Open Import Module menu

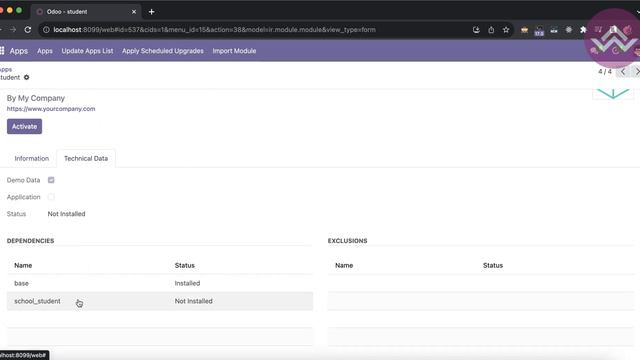click(234, 51)
